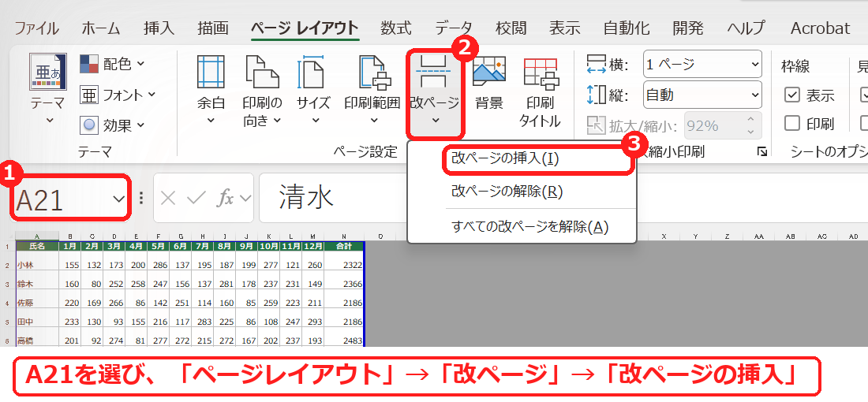868x402 pixels.
Task: Click the 横 width icon label
Action: pos(608,65)
